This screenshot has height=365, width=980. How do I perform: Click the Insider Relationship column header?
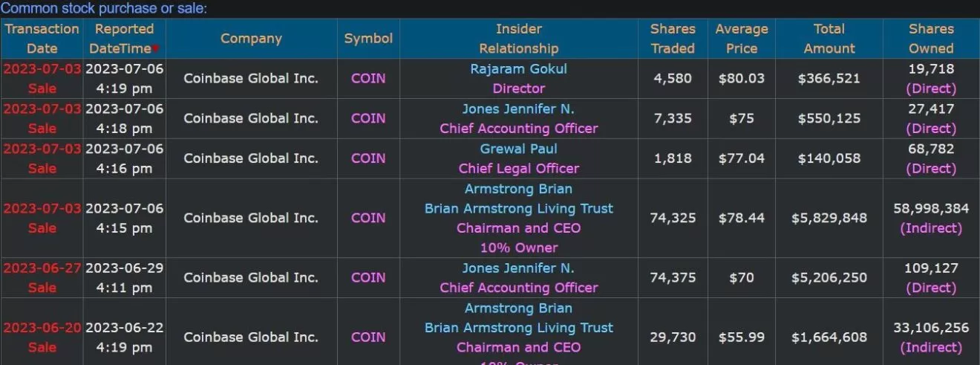point(518,39)
